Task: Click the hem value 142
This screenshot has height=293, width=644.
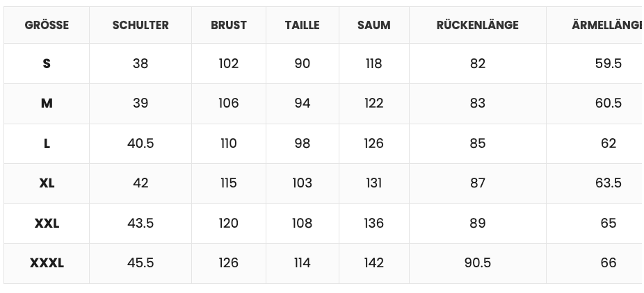Action: point(374,263)
